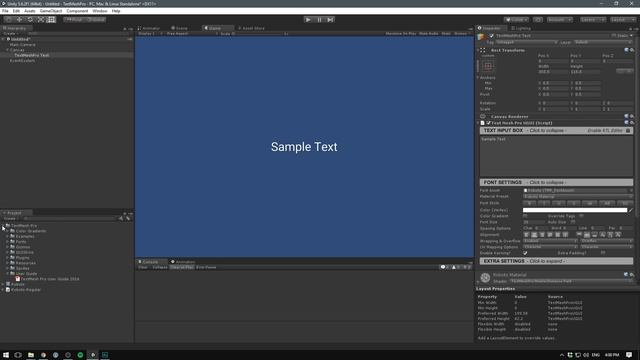Select the Scale tool in toolbar
Screen dimensions: 640x360
click(x=40, y=20)
